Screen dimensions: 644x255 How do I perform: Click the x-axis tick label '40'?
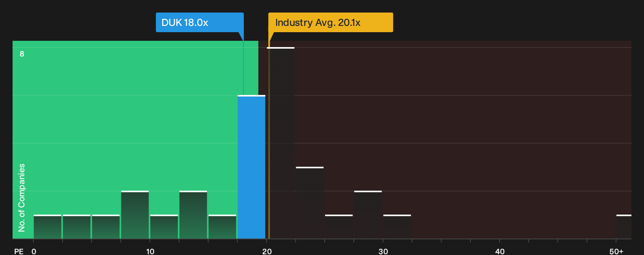(x=499, y=251)
